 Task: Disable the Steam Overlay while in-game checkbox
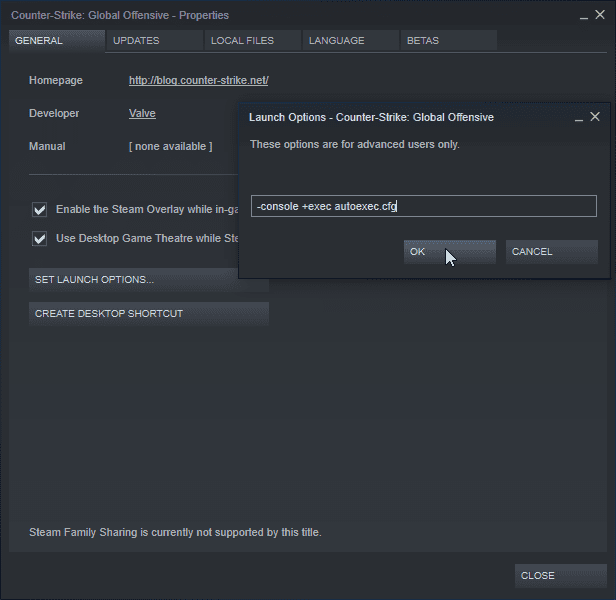pos(40,210)
